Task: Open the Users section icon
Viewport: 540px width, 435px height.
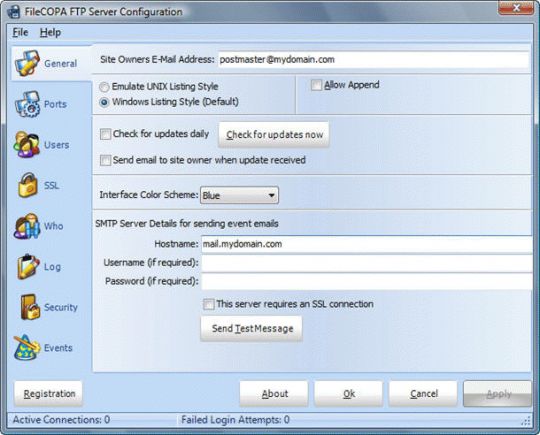Action: pos(27,145)
